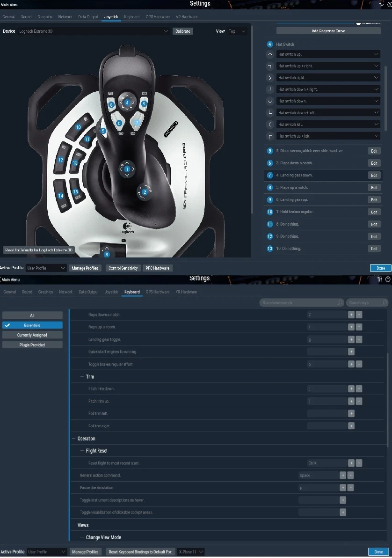Click the hat switch left arrow icon
Image resolution: width=392 pixels, height=558 pixels.
click(269, 124)
